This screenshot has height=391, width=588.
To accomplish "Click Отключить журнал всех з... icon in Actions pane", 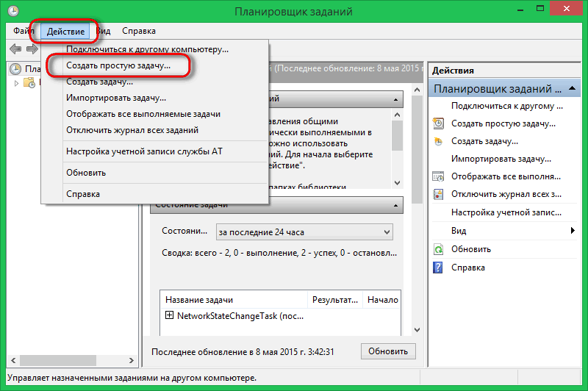I will coord(438,194).
